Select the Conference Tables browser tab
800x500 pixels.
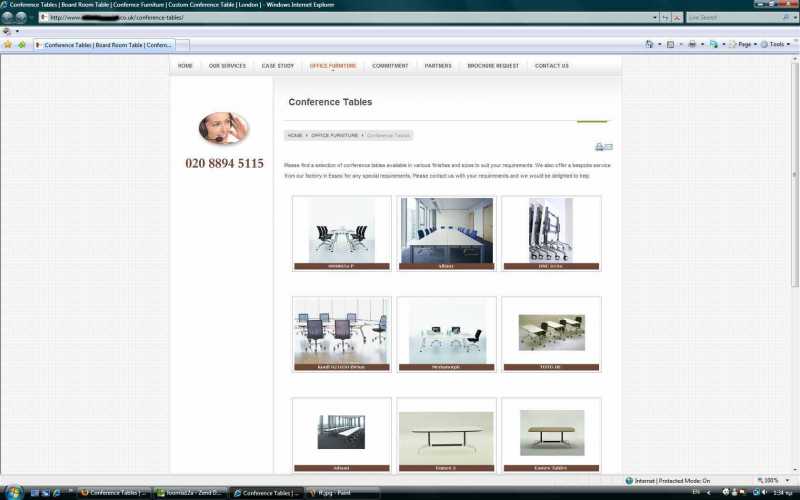point(105,45)
